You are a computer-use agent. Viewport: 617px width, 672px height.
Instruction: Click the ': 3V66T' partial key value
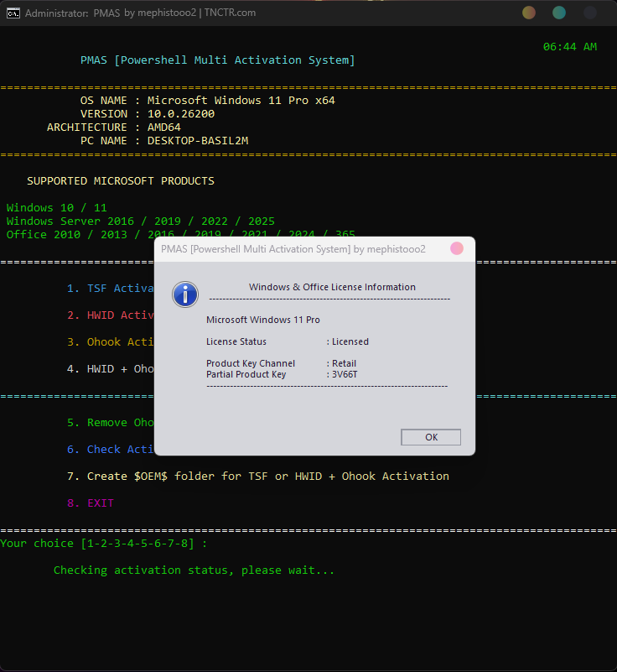[x=342, y=374]
